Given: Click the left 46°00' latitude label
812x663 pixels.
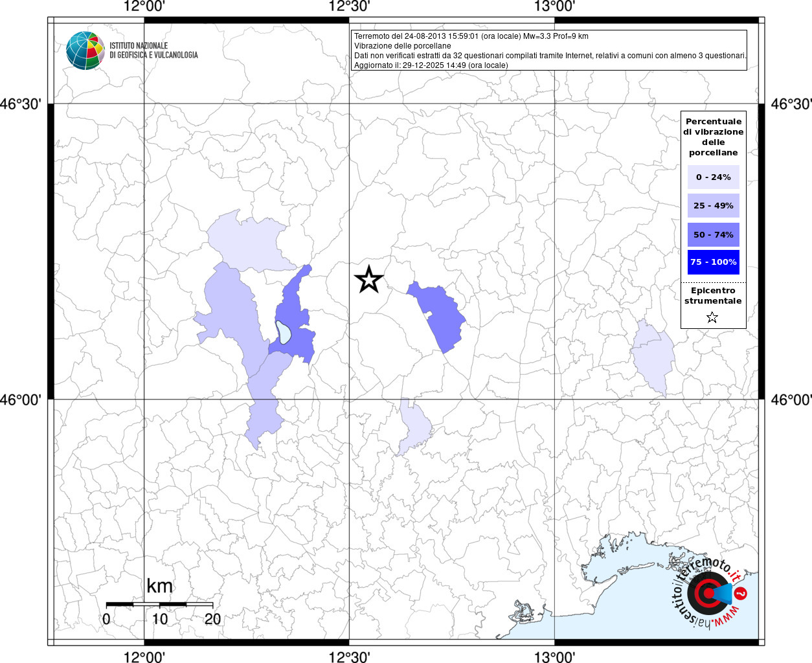Looking at the screenshot, I should pyautogui.click(x=21, y=399).
